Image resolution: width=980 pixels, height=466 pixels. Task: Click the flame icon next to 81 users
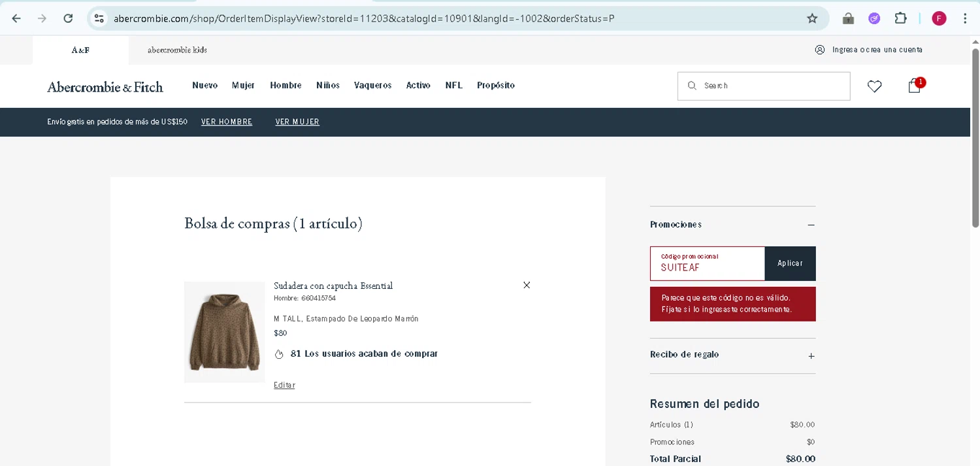(x=279, y=354)
